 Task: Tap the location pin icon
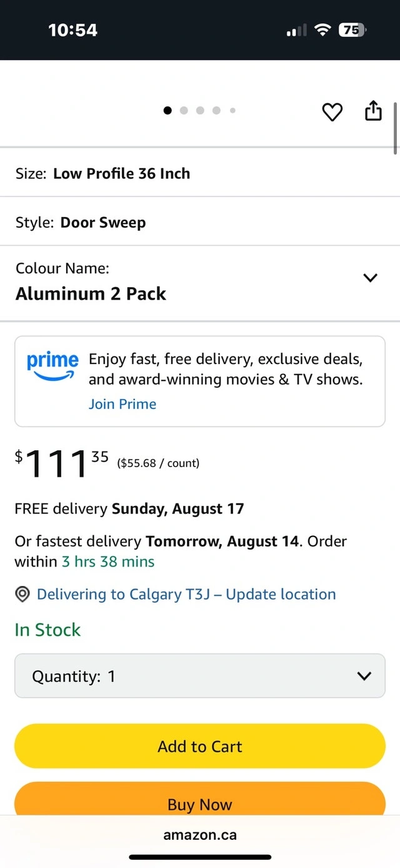(23, 595)
